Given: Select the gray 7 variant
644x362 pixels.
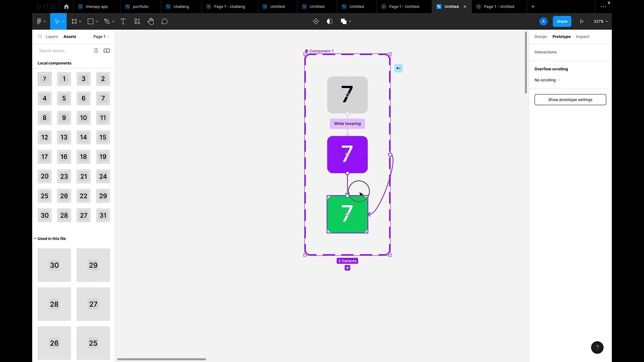Looking at the screenshot, I should tap(347, 95).
